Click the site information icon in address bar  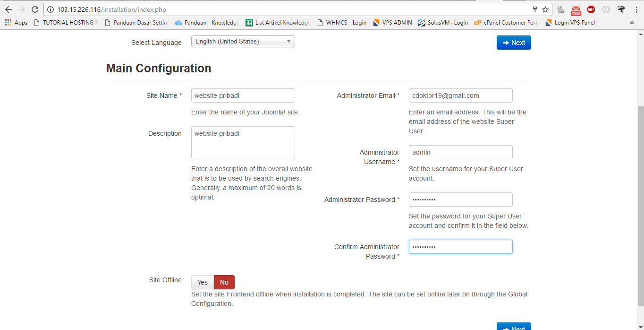click(51, 9)
